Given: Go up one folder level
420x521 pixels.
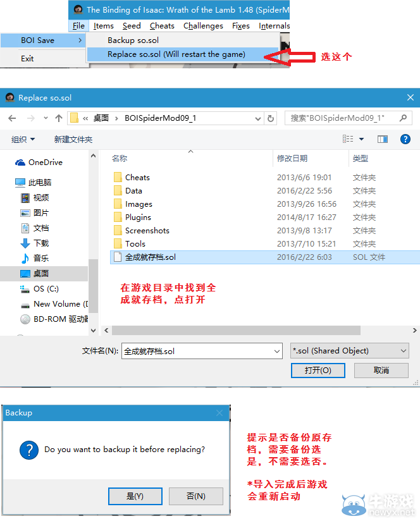Looking at the screenshot, I should [x=59, y=118].
